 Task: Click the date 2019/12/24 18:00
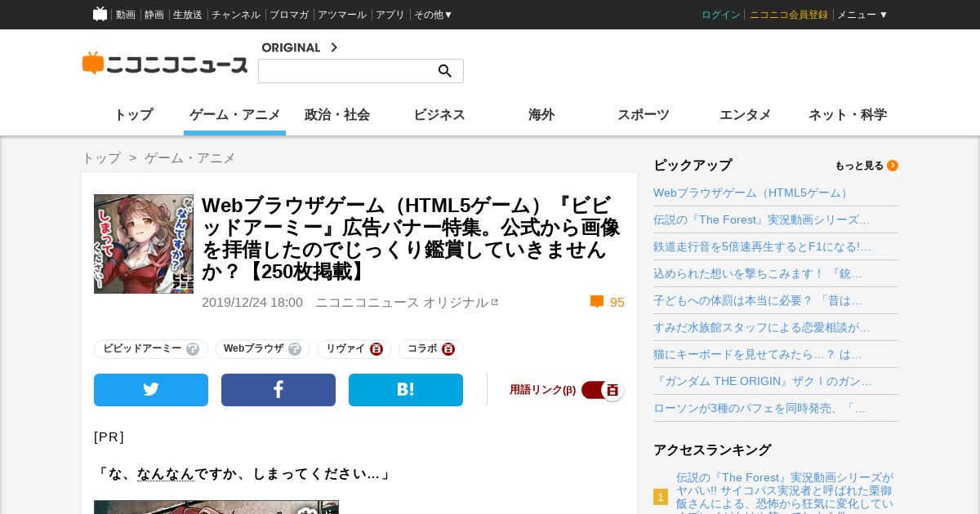tap(252, 303)
